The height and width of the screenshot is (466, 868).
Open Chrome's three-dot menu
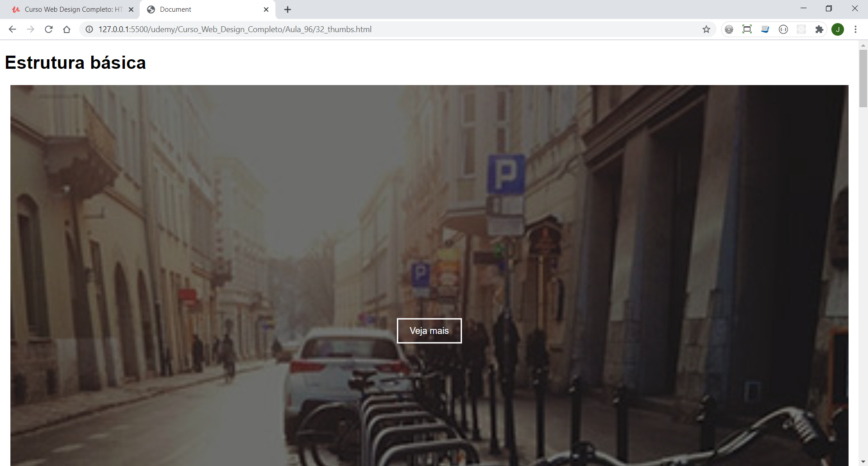point(855,29)
